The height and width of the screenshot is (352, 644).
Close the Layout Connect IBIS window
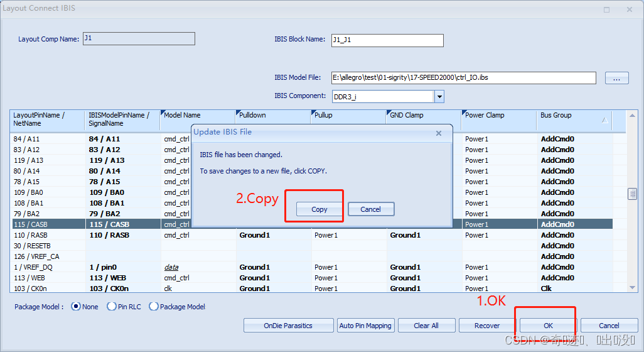[629, 9]
